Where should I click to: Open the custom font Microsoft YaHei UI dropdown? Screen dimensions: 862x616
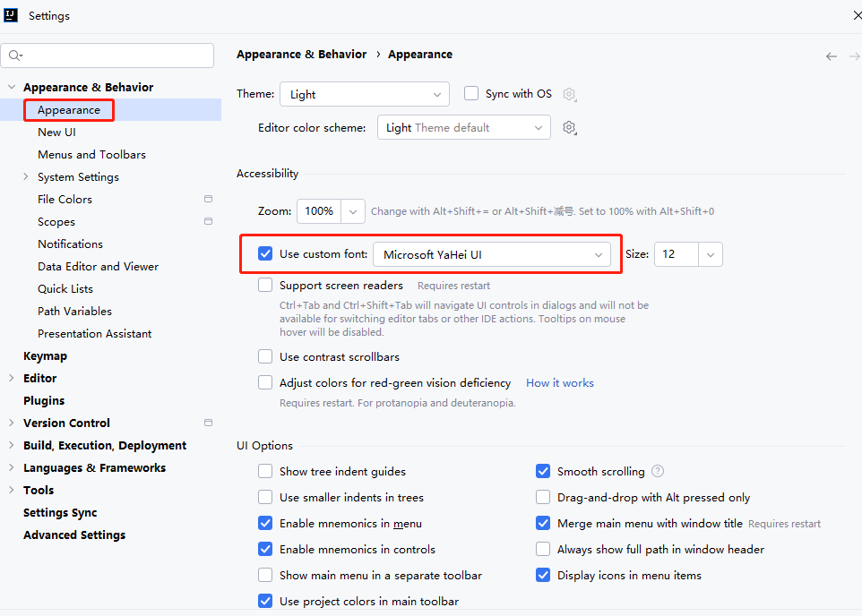(491, 255)
